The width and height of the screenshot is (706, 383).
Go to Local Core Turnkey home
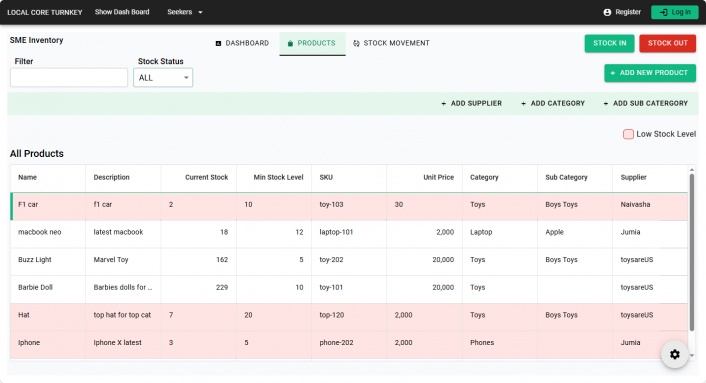click(x=45, y=13)
